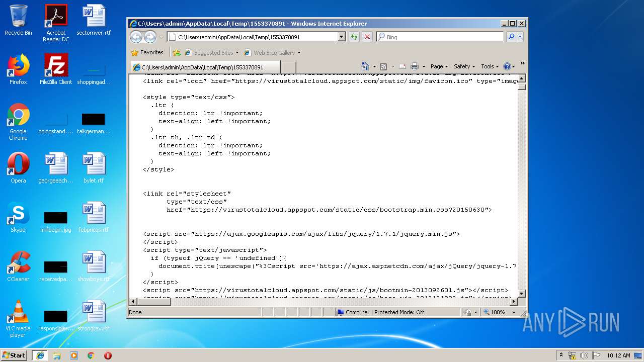Screen dimensions: 644x362
Task: Open the recent pages dropdown arrow
Action: coord(162,37)
